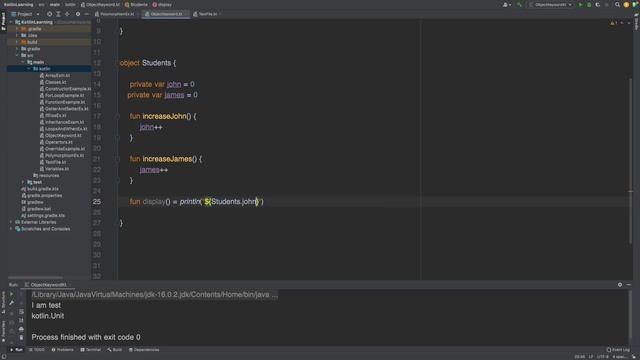Screen dimensions: 640x360
Task: Hide the Project tool window
Action: [86, 14]
